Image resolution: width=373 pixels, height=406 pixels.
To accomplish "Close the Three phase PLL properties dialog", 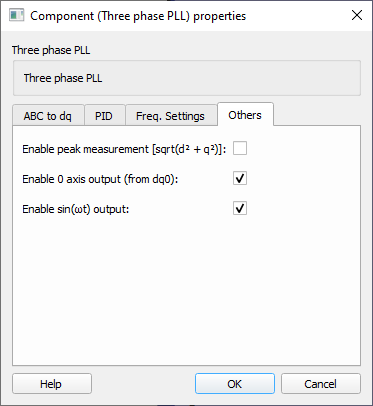I will 357,15.
